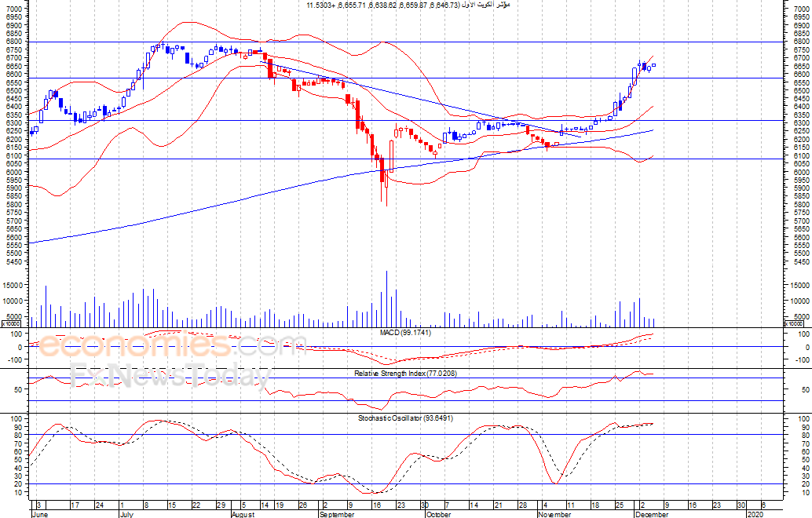This screenshot has width=812, height=518.
Task: Click the 5450 price label on left axis
Action: pyautogui.click(x=14, y=261)
